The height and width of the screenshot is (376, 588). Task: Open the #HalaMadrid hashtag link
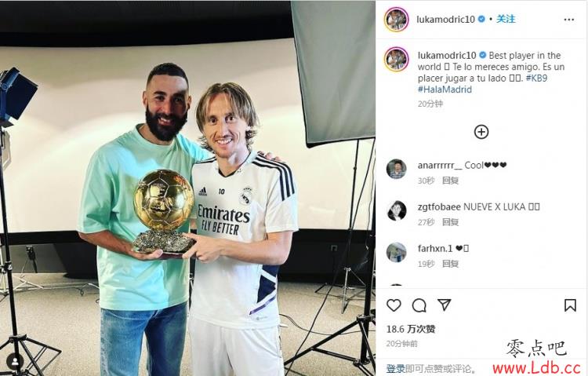[x=445, y=89]
